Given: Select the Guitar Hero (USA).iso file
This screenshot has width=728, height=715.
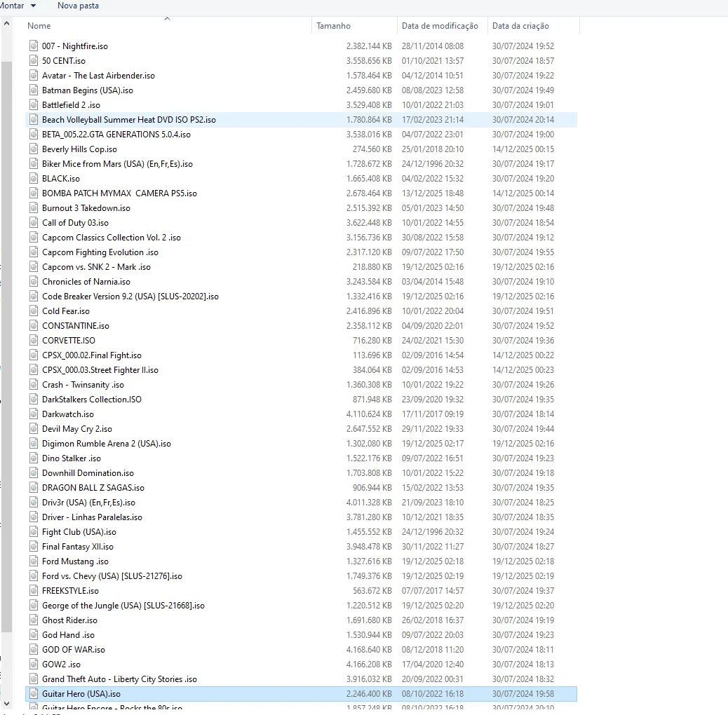Looking at the screenshot, I should coord(302,694).
